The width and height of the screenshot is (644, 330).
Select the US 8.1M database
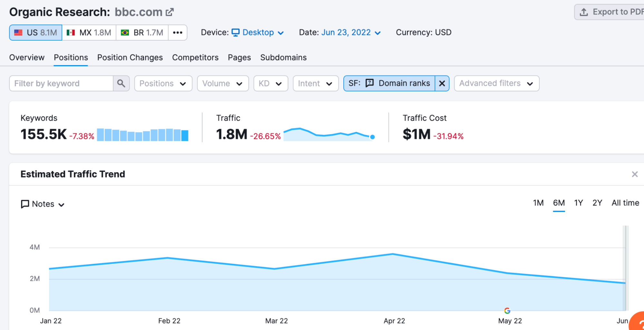click(36, 33)
